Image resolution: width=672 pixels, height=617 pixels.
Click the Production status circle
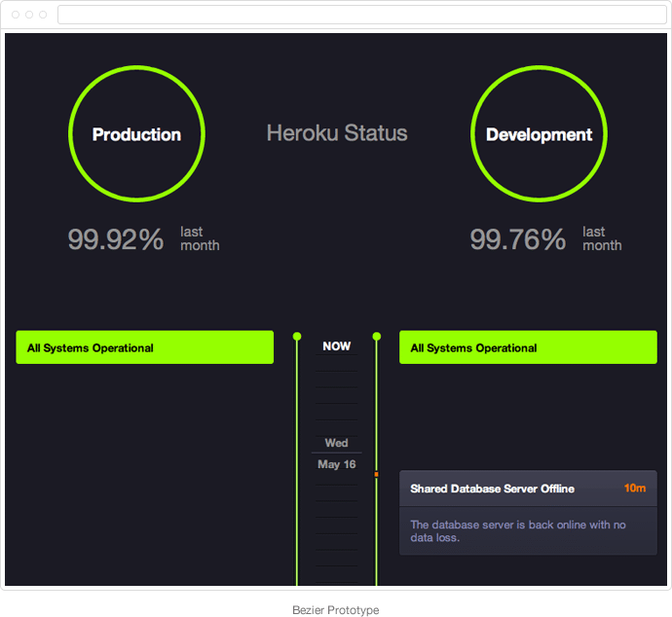click(x=136, y=134)
